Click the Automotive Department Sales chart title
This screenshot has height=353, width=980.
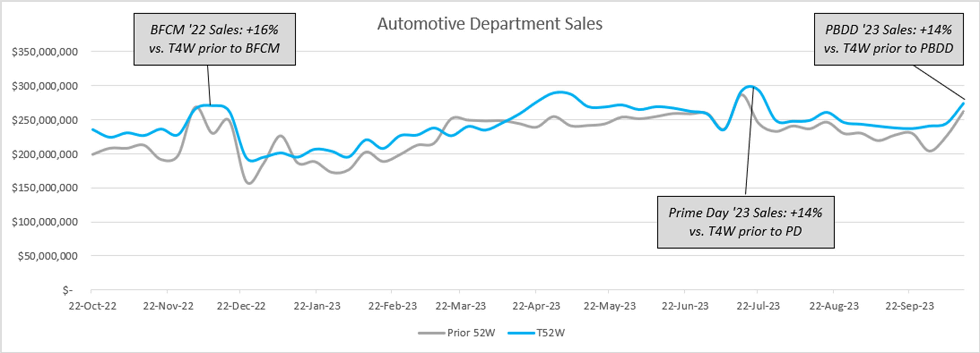pyautogui.click(x=490, y=24)
